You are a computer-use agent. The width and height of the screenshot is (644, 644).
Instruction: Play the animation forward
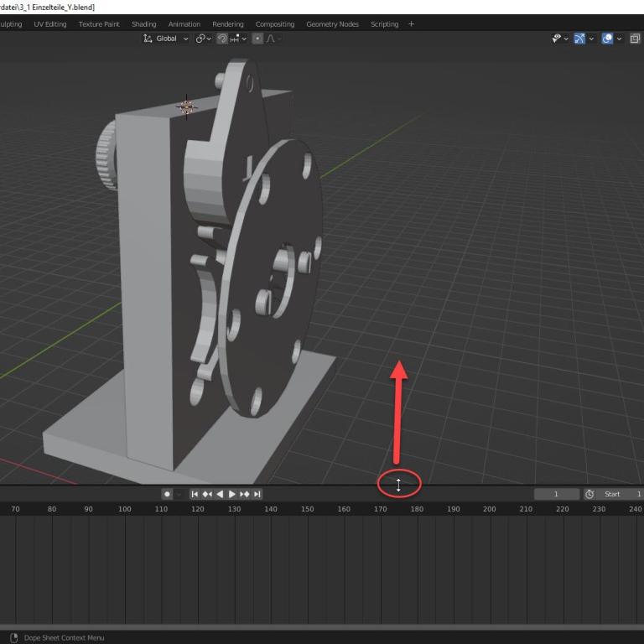click(x=232, y=495)
